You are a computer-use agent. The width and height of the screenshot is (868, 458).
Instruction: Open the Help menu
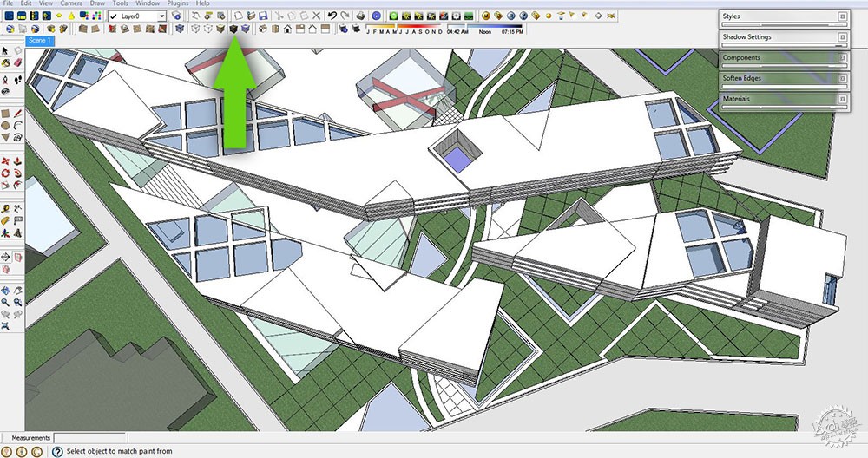[202, 3]
